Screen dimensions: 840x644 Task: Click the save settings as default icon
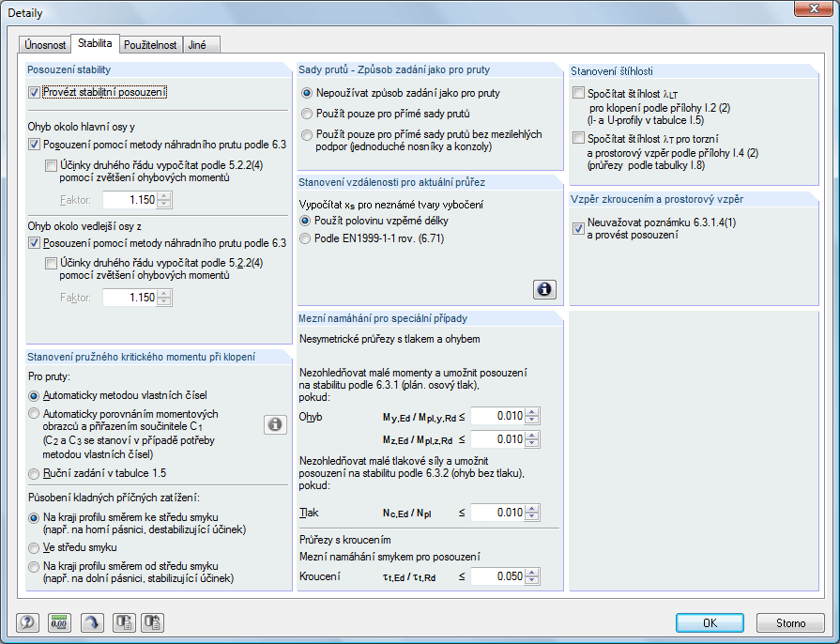coord(124,622)
